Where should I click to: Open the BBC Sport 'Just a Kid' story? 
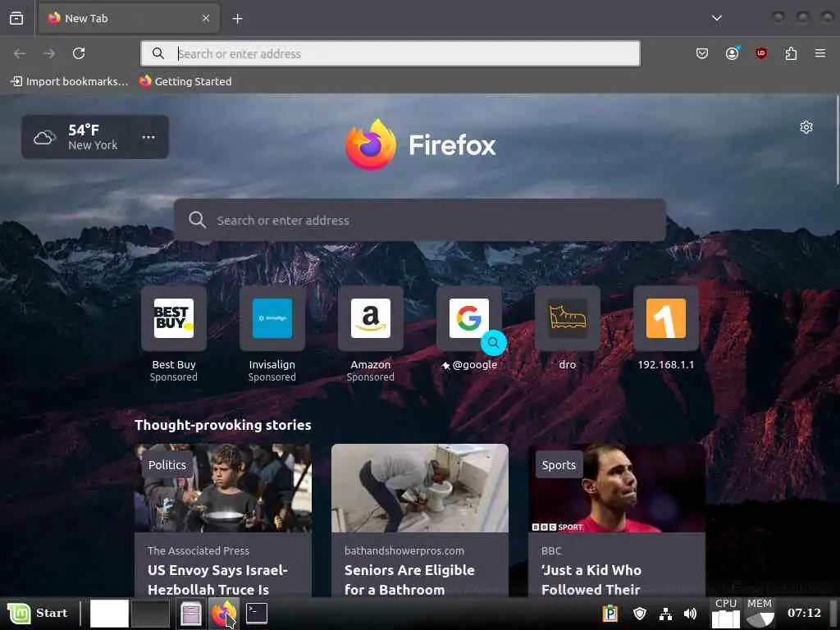pyautogui.click(x=617, y=520)
